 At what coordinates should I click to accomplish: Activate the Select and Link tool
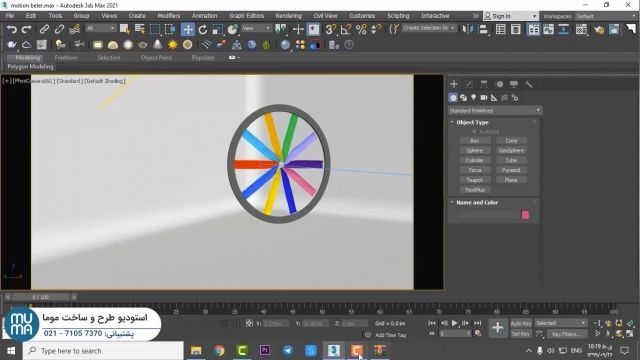pyautogui.click(x=44, y=29)
